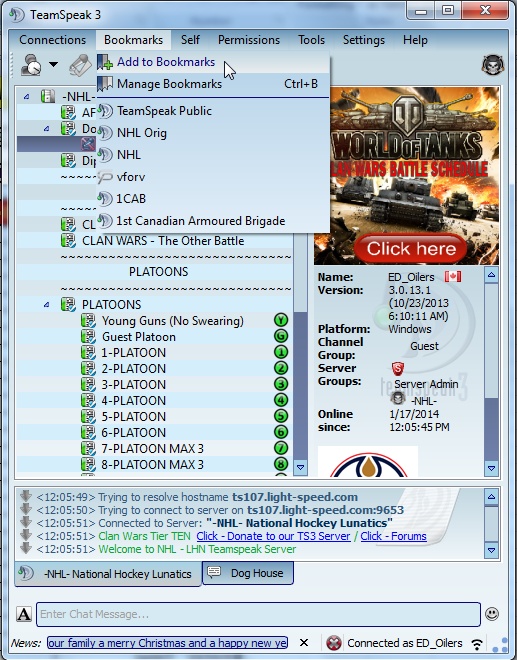The width and height of the screenshot is (517, 660).
Task: Click chat log scroll up arrow
Action: 491,497
